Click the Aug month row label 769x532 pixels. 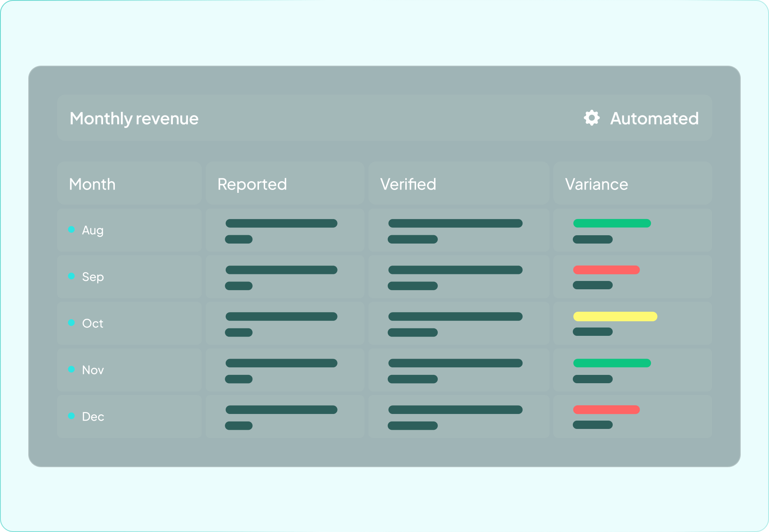[93, 230]
